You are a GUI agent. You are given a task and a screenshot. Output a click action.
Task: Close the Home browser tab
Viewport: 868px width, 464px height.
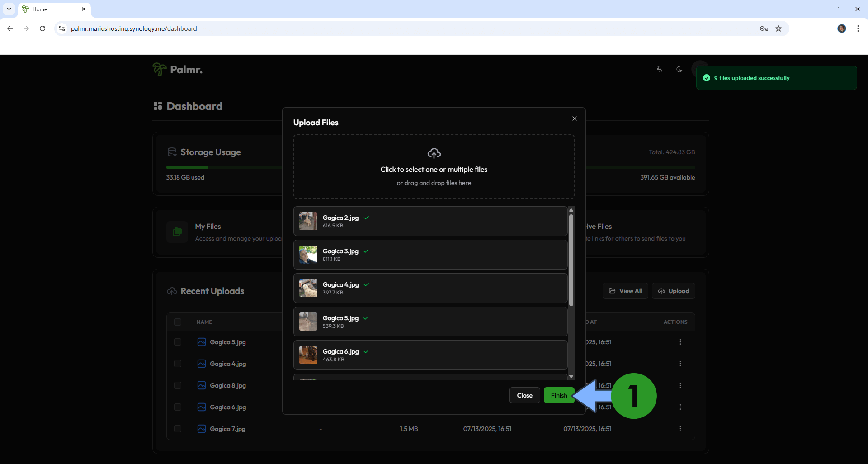click(x=84, y=9)
